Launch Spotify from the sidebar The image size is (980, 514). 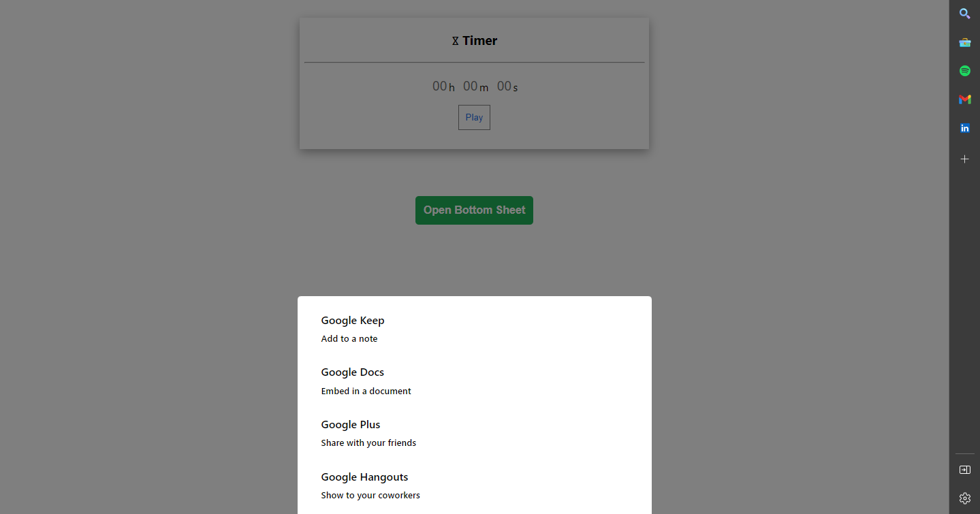[x=964, y=71]
